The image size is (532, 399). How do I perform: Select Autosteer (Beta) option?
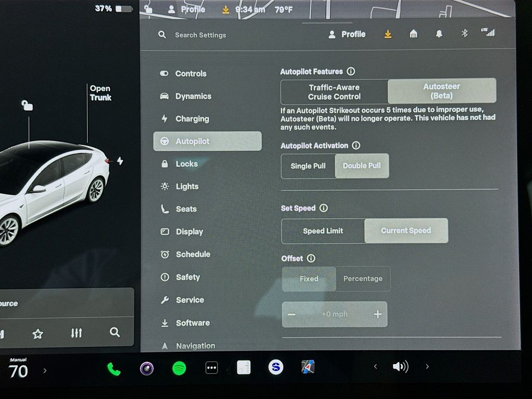coord(442,91)
